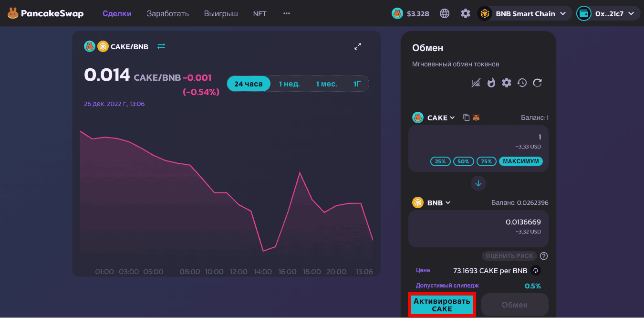This screenshot has width=644, height=319.
Task: Select the 1Г chart range
Action: click(x=357, y=84)
